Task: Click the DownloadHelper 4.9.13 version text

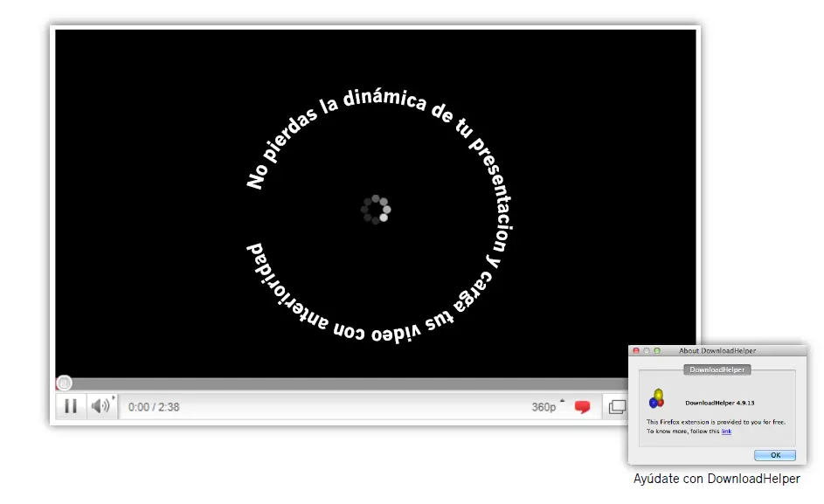Action: (x=719, y=402)
